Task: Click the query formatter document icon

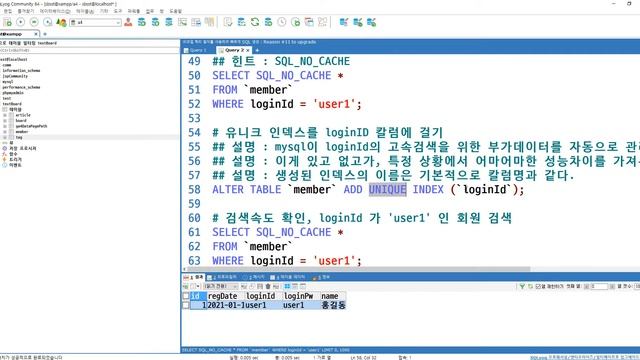Action: tap(228, 22)
